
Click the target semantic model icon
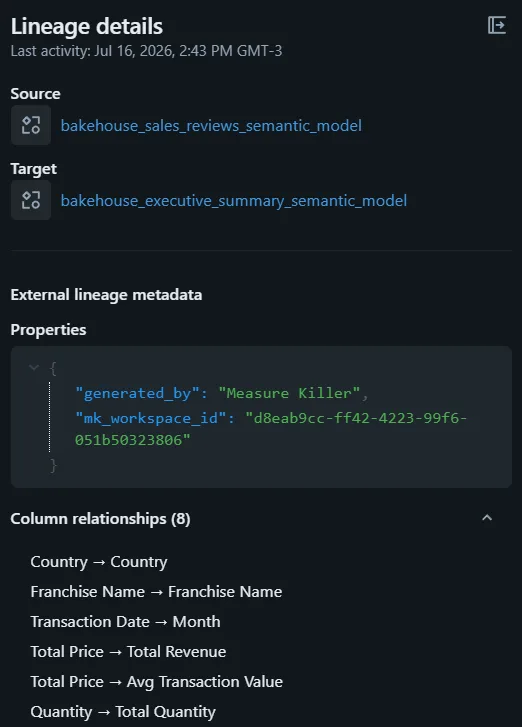31,200
